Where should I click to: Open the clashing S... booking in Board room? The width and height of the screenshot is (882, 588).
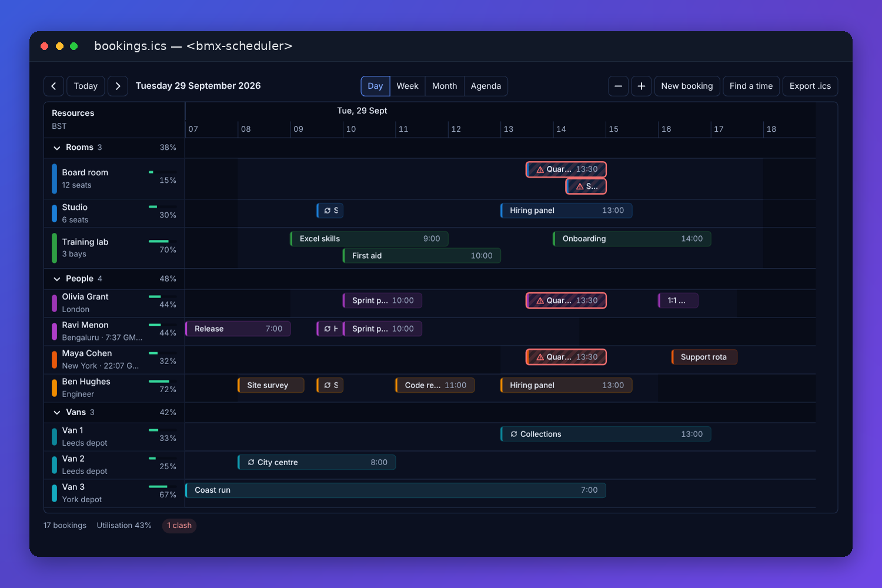pos(586,186)
